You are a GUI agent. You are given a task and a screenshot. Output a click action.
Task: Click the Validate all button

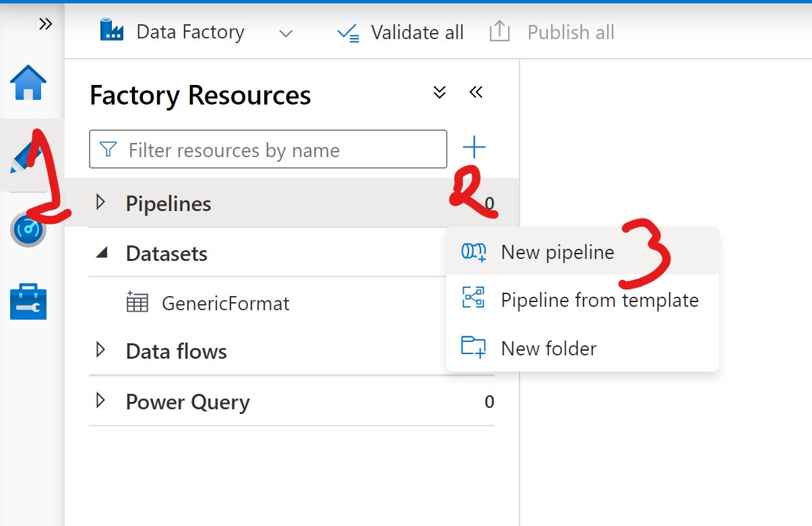[400, 32]
